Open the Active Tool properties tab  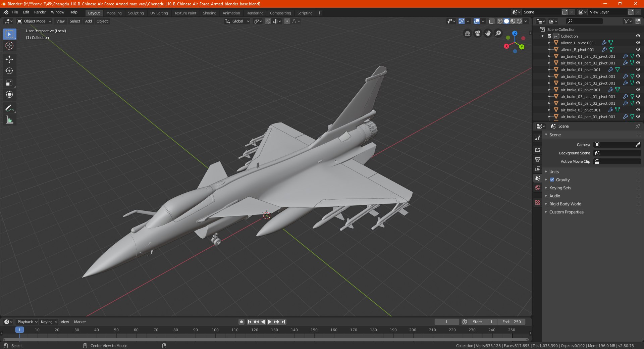538,138
